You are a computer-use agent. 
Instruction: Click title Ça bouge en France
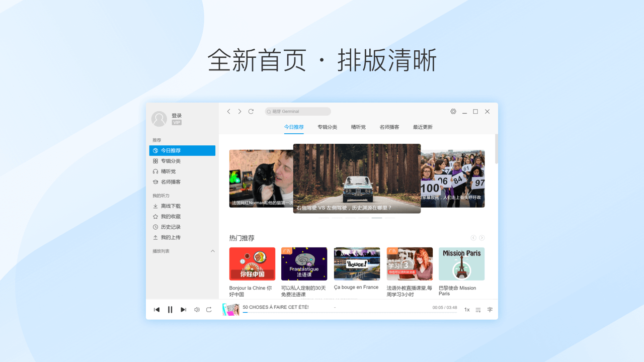coord(356,288)
